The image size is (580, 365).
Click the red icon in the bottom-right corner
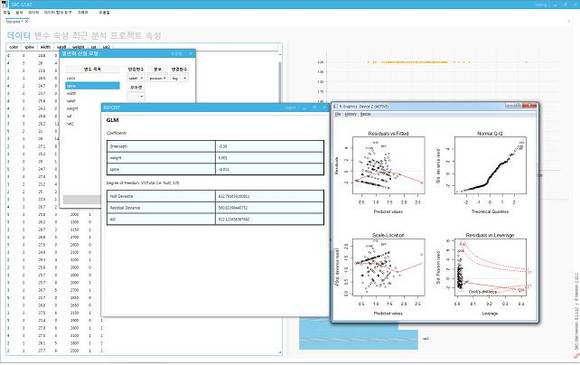click(x=576, y=356)
